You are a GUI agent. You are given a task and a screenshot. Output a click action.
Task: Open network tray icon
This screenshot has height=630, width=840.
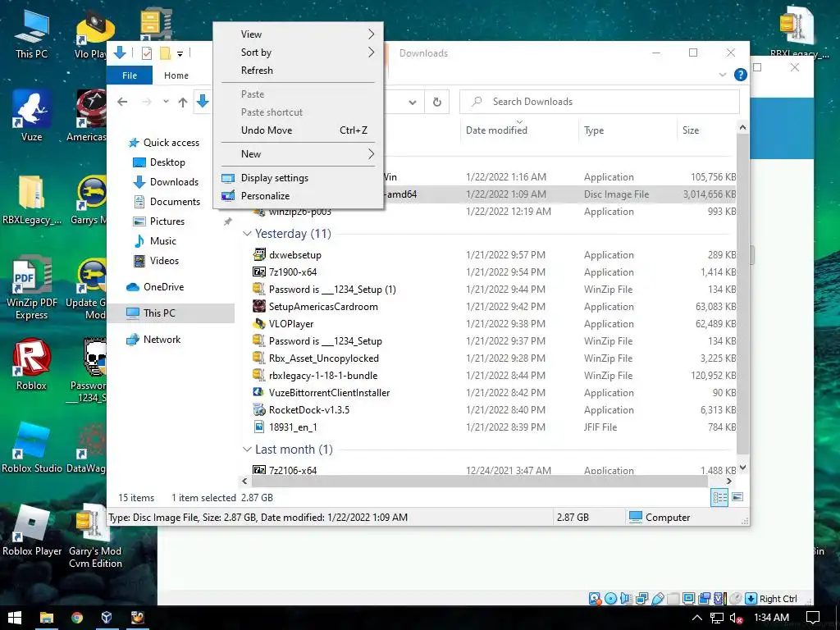click(x=716, y=618)
